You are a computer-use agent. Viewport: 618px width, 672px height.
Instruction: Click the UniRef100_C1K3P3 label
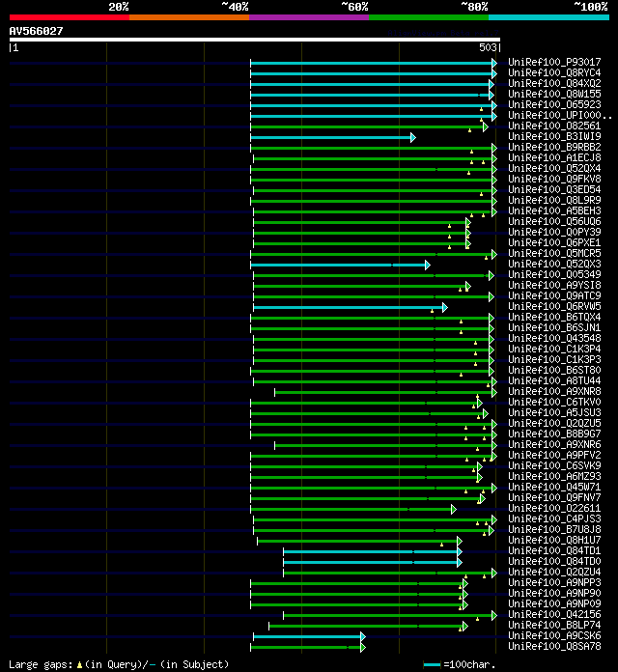click(554, 359)
